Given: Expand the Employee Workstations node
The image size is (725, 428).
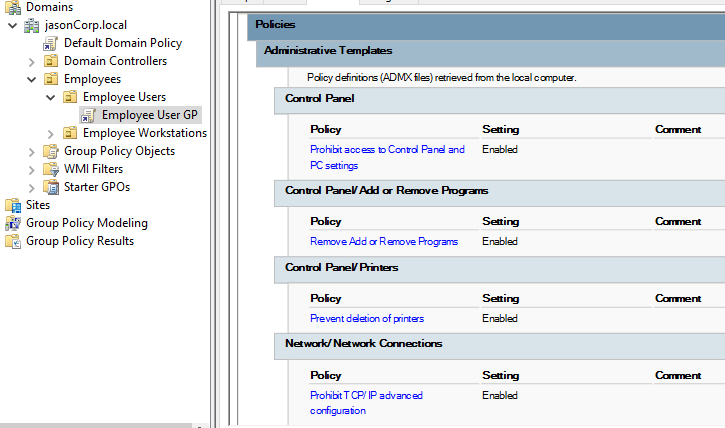Looking at the screenshot, I should pyautogui.click(x=51, y=133).
